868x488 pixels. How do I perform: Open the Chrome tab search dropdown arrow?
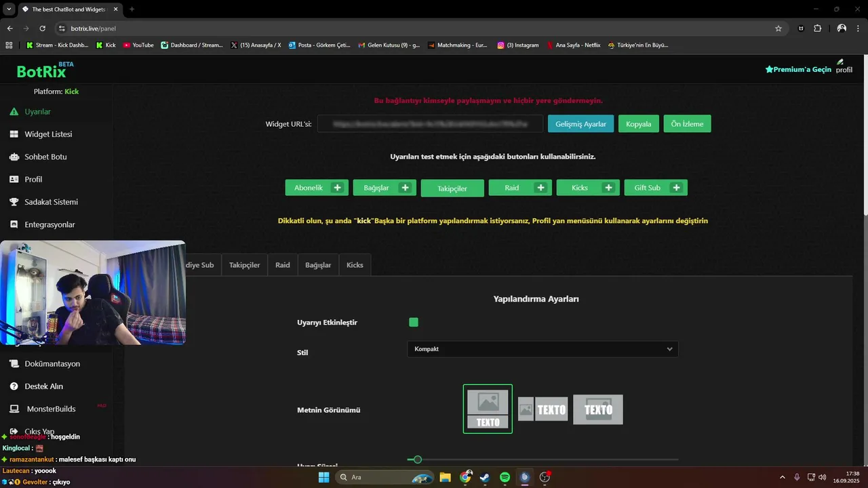pos(9,9)
